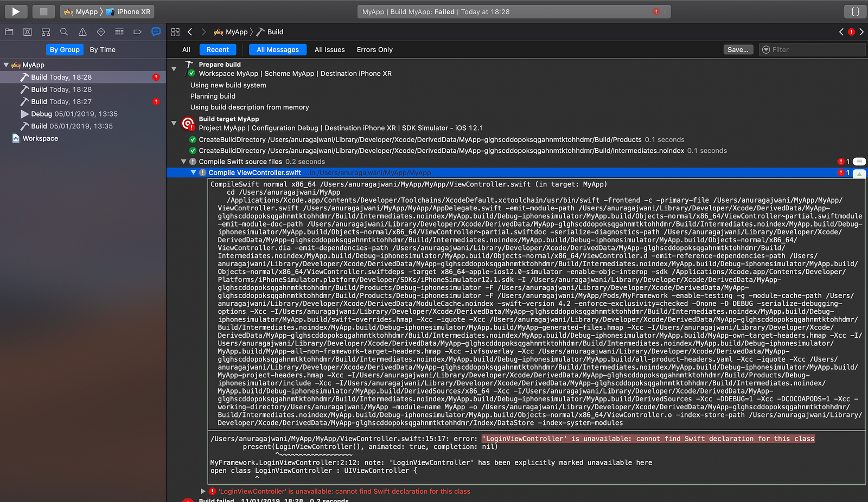Click error badge on first Build 18:28 row
Screen dimensions: 868x502
pyautogui.click(x=156, y=77)
